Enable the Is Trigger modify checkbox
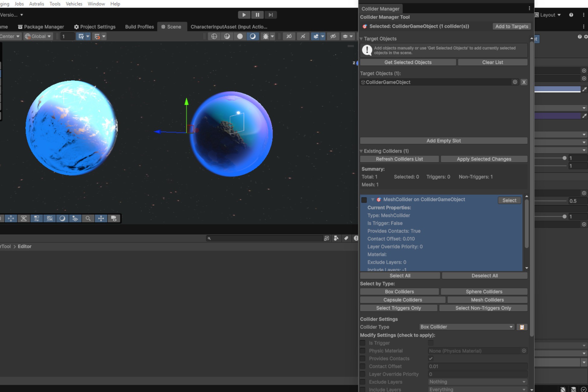588x392 pixels. tap(363, 343)
